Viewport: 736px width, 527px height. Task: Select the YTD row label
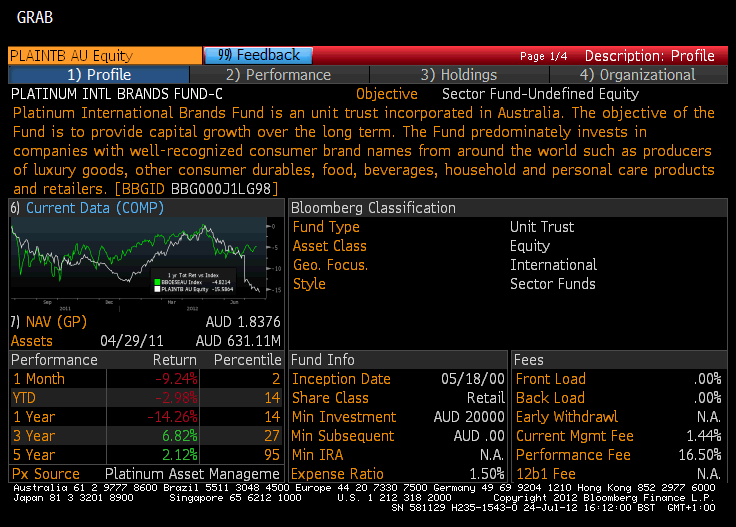coord(24,398)
